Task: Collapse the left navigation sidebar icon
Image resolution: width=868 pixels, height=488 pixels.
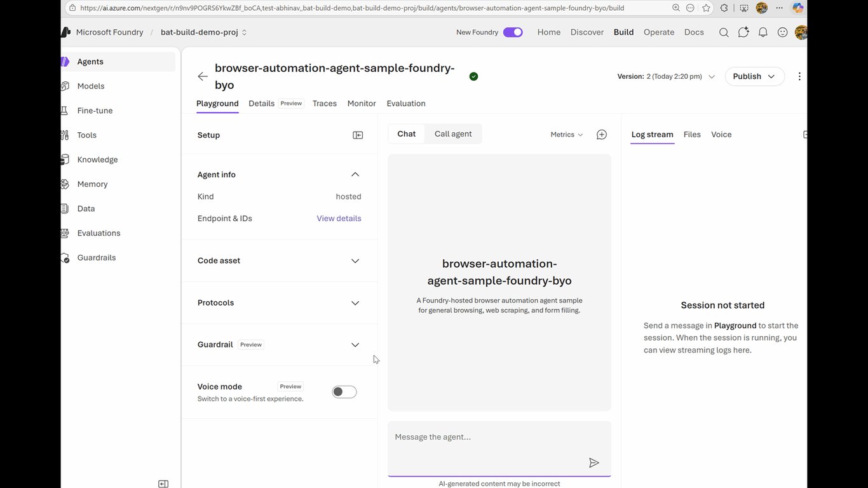Action: pyautogui.click(x=163, y=484)
